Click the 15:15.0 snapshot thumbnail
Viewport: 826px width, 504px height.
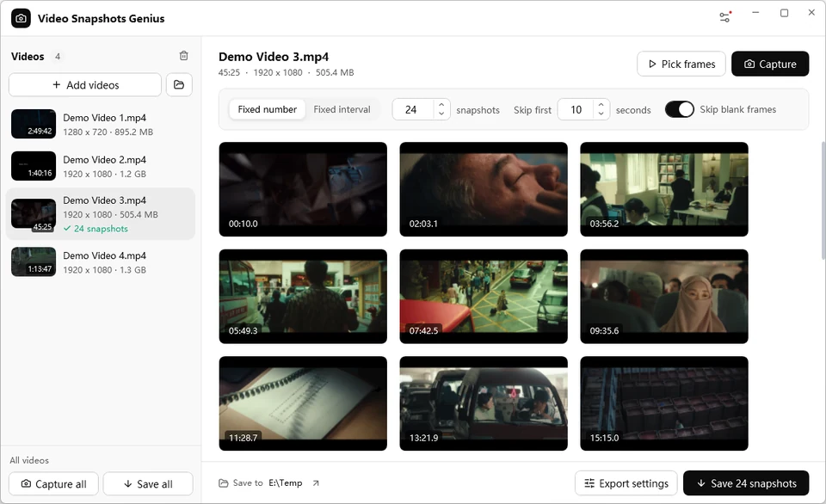[663, 403]
